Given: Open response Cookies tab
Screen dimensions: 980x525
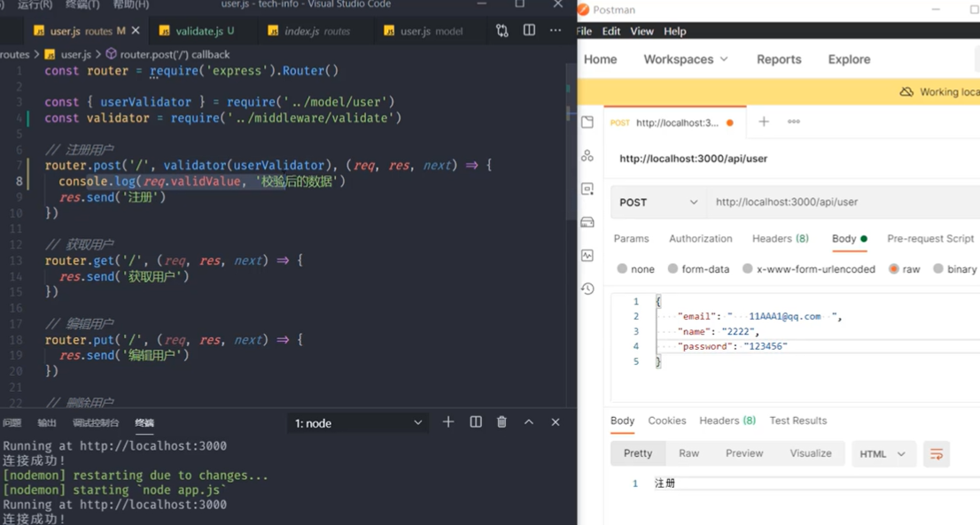Looking at the screenshot, I should [667, 421].
